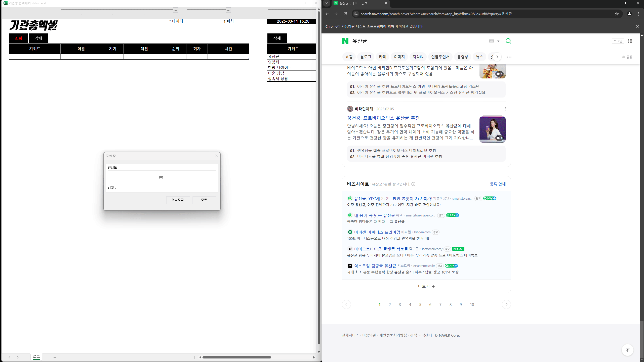Click the progress bar showing 0%

coord(162,177)
